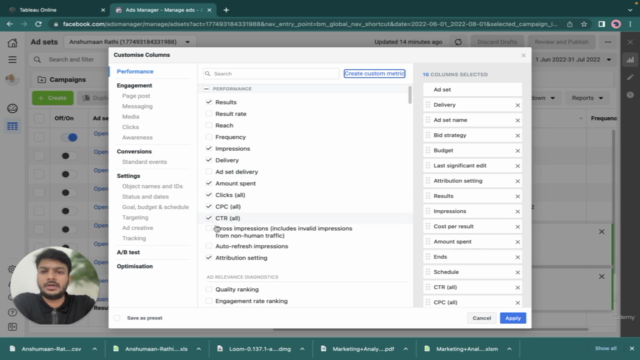Open the three-dot more options menu

608,42
